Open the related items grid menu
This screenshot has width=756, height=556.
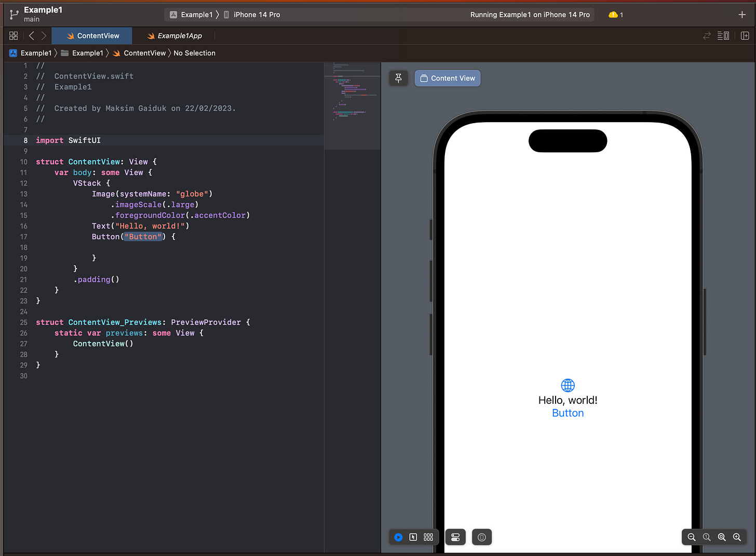(14, 36)
